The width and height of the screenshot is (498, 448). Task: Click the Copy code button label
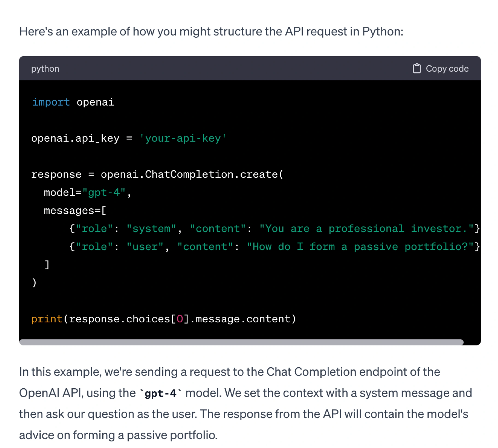447,68
